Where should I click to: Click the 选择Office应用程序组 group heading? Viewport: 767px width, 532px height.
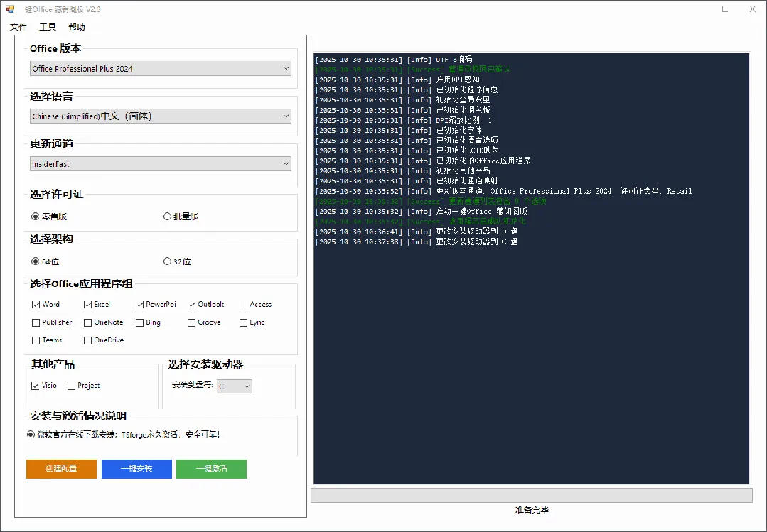[81, 283]
